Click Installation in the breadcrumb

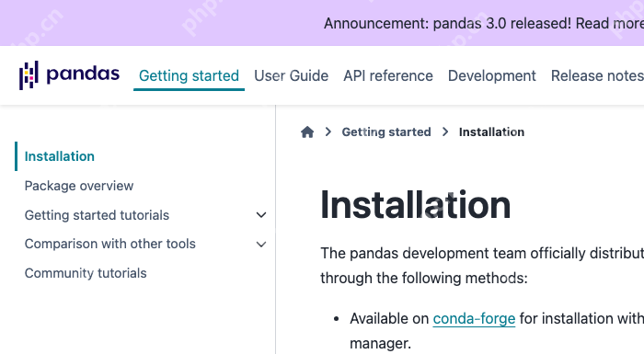tap(491, 131)
